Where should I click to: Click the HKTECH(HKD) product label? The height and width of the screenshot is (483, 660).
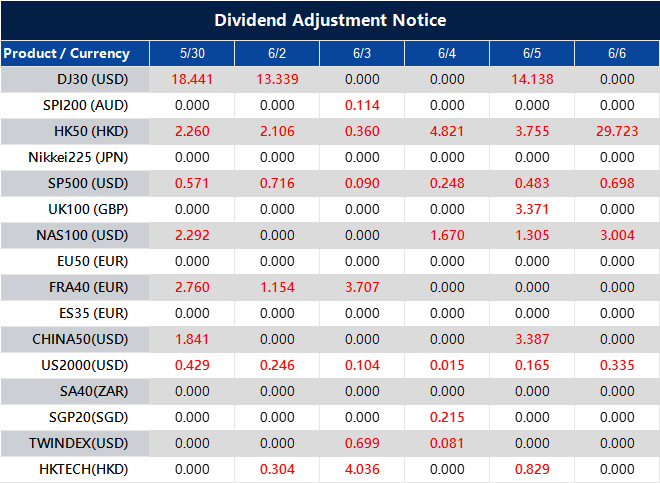(x=75, y=469)
